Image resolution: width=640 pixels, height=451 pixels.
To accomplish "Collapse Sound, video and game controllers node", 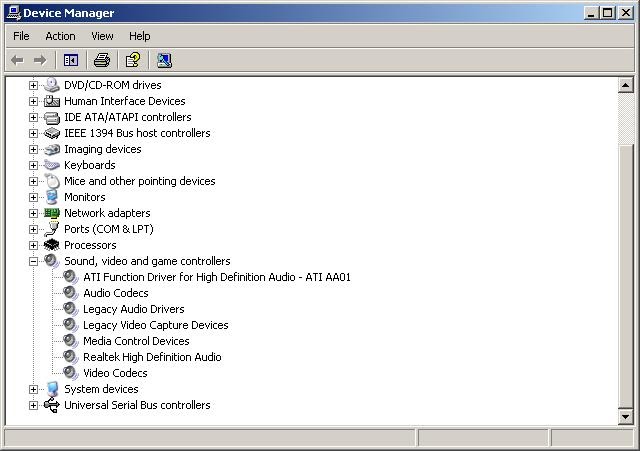I will tap(33, 261).
